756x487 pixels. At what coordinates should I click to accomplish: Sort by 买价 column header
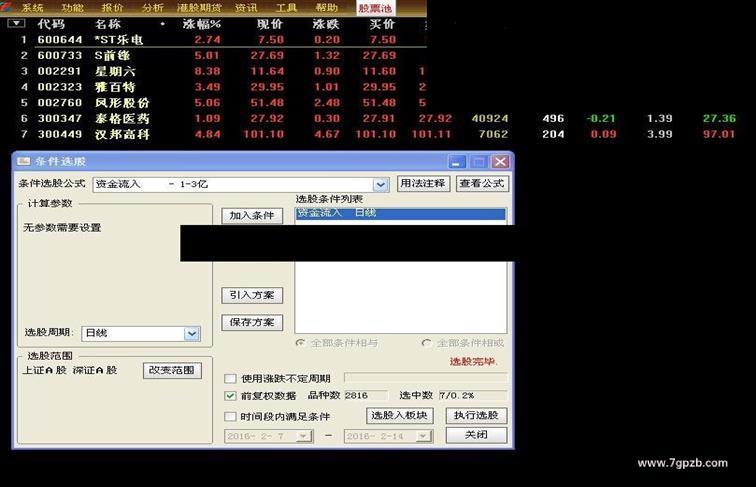[382, 24]
